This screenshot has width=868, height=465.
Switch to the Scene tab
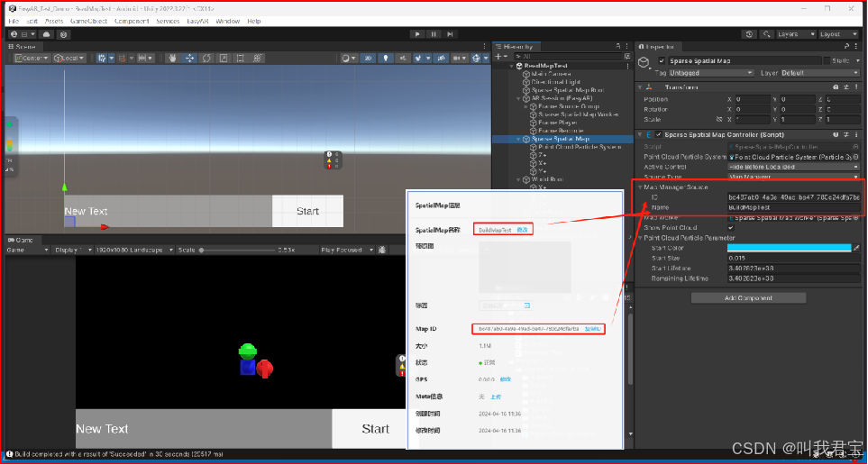[23, 47]
